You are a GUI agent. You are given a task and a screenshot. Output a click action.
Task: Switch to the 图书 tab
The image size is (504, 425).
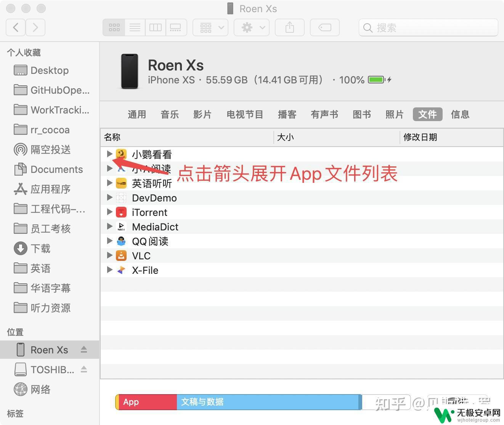(x=362, y=114)
